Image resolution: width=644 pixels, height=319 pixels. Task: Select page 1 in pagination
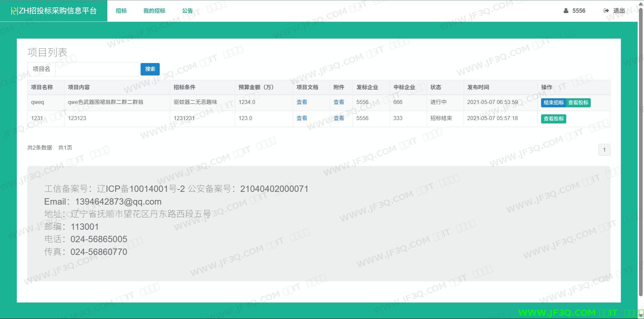click(x=604, y=150)
